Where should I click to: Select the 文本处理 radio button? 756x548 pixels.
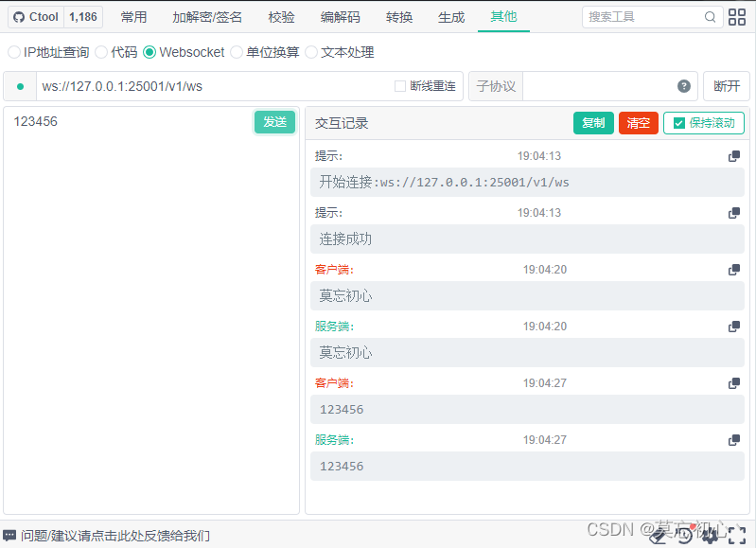click(x=311, y=52)
